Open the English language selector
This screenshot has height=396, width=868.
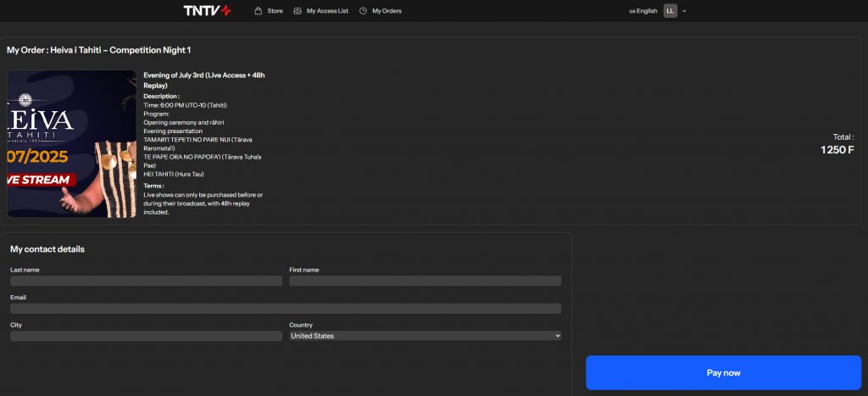point(647,11)
